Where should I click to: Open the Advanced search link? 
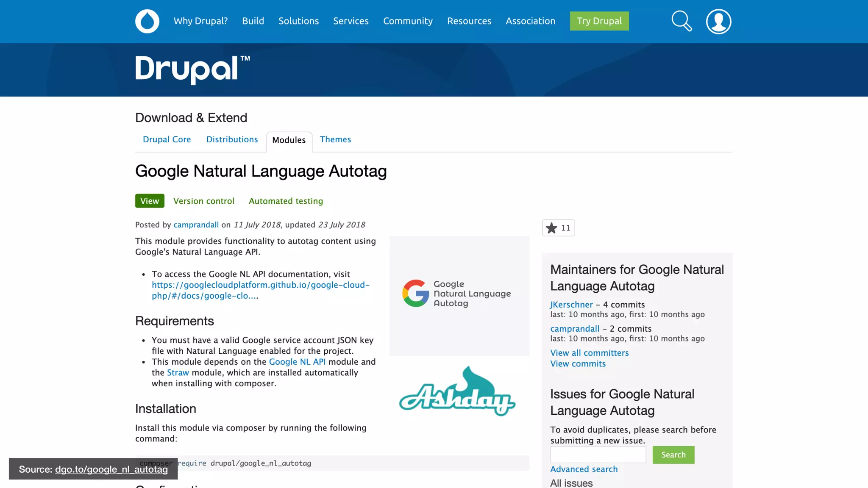(x=584, y=469)
